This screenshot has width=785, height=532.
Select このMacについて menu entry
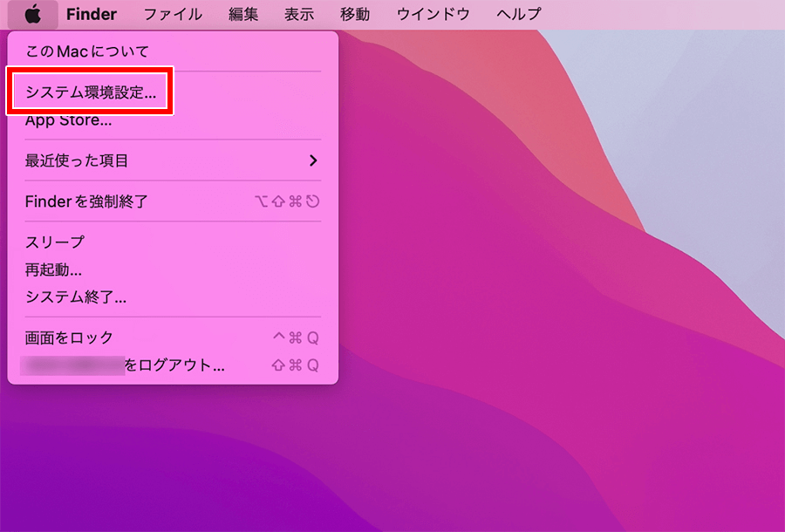coord(87,51)
